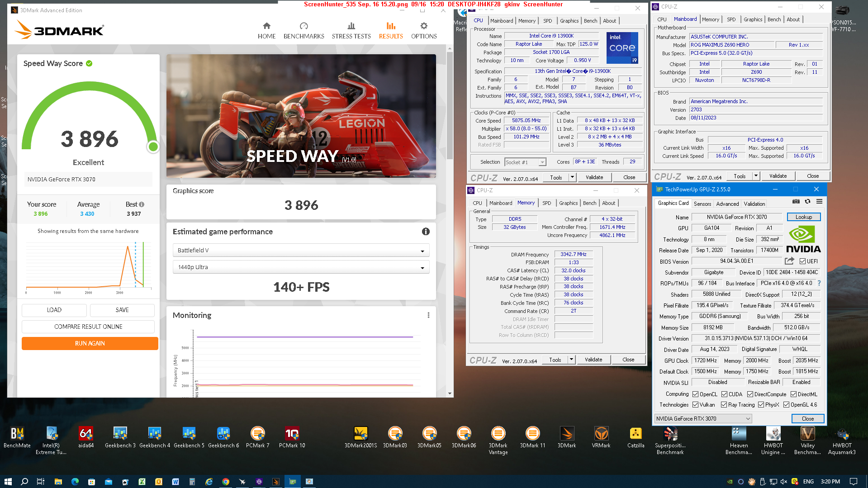Open Validation tab in GPU-Z
The width and height of the screenshot is (868, 488).
pyautogui.click(x=754, y=204)
